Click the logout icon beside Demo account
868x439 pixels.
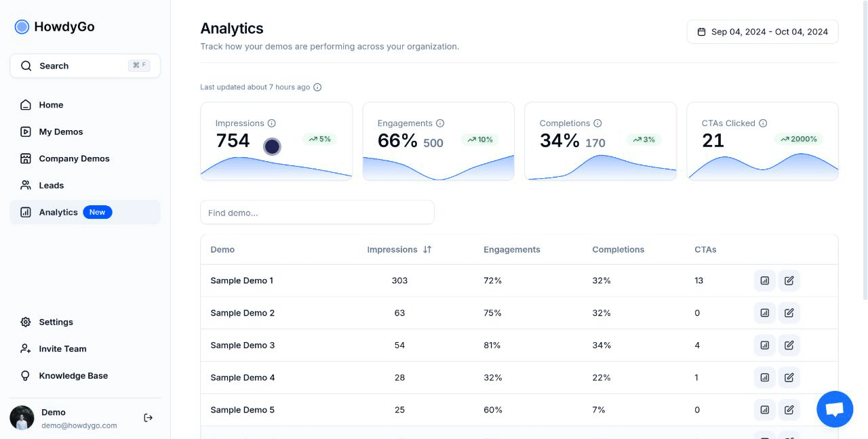(149, 418)
